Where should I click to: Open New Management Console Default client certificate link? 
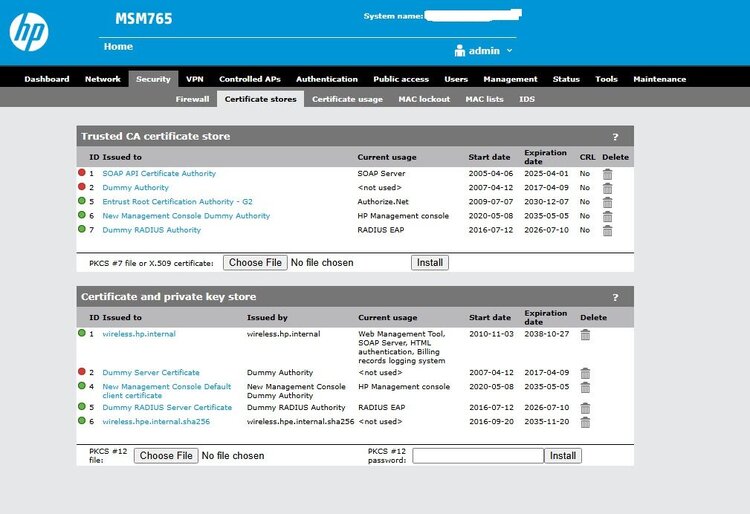coord(166,391)
